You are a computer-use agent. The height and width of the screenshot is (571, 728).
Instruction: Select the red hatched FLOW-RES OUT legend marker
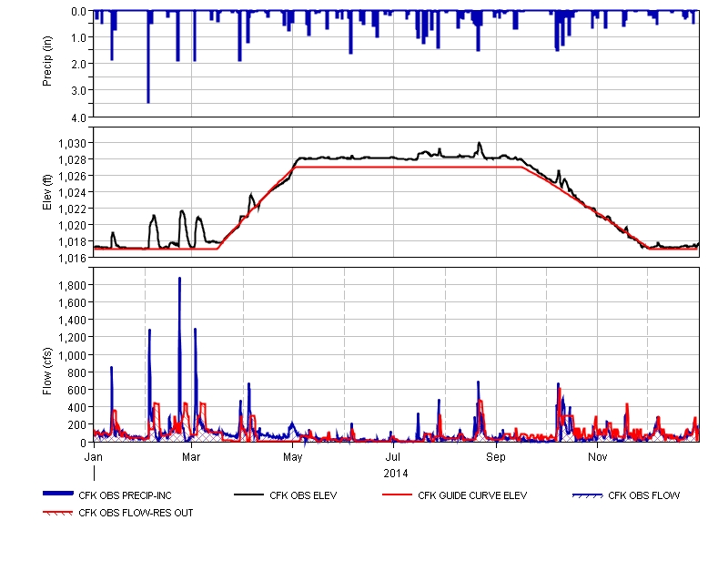coord(57,513)
